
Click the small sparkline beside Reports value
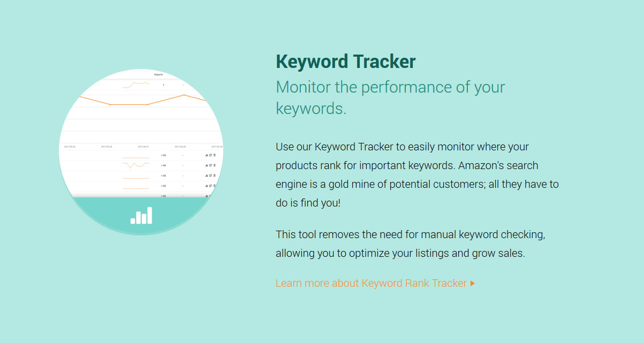(x=135, y=84)
